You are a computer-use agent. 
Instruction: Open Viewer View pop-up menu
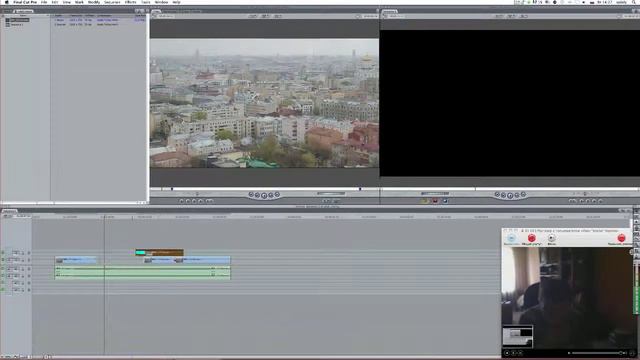point(278,16)
